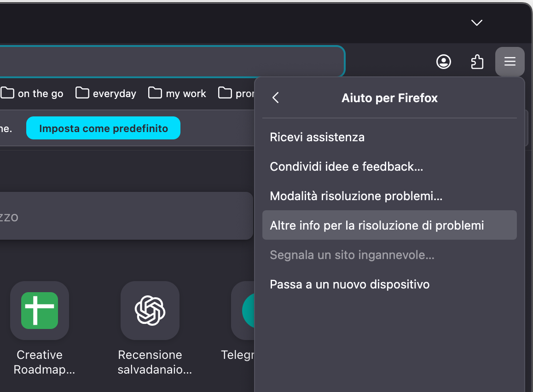The height and width of the screenshot is (392, 533).
Task: Open Creative Roadmap shortcut tile
Action: pos(40,311)
